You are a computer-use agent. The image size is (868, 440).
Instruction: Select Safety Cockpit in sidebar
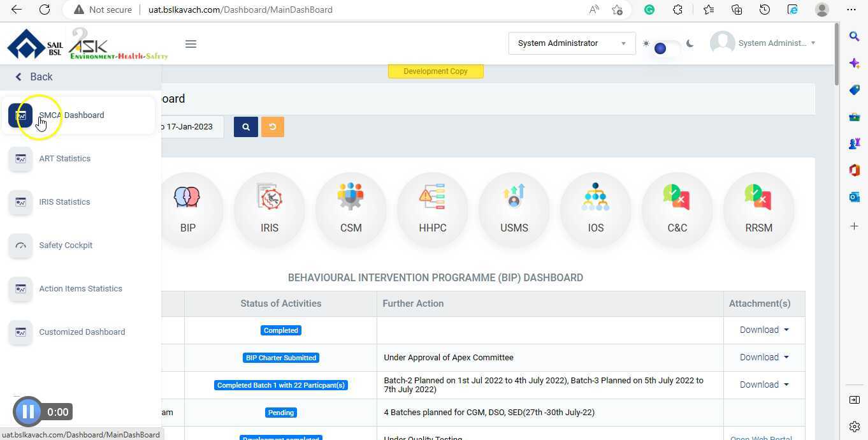coord(66,246)
